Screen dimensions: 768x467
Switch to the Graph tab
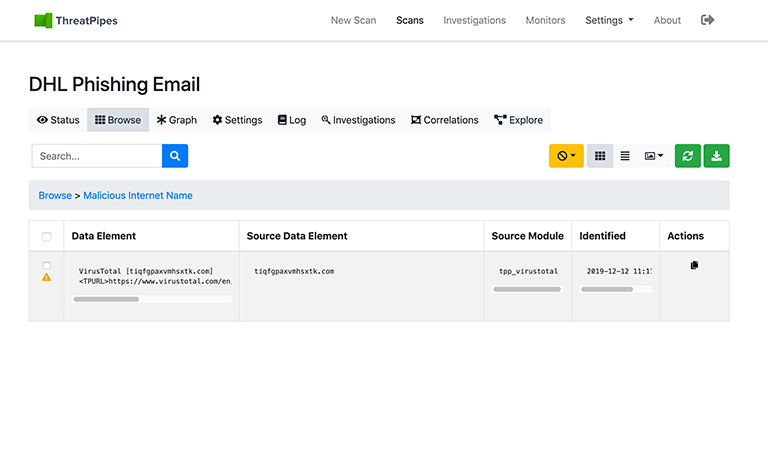(177, 120)
